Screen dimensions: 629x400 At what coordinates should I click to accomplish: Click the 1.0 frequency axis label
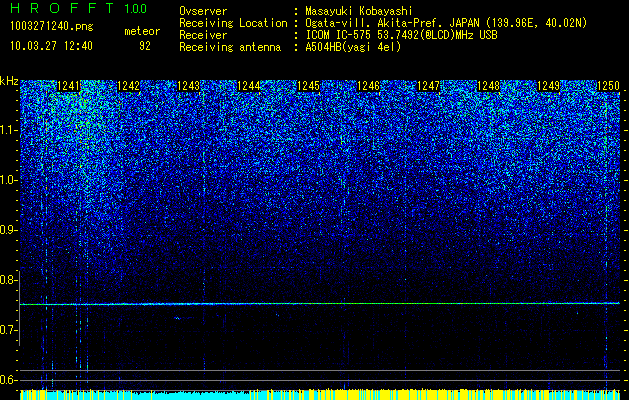(x=9, y=180)
